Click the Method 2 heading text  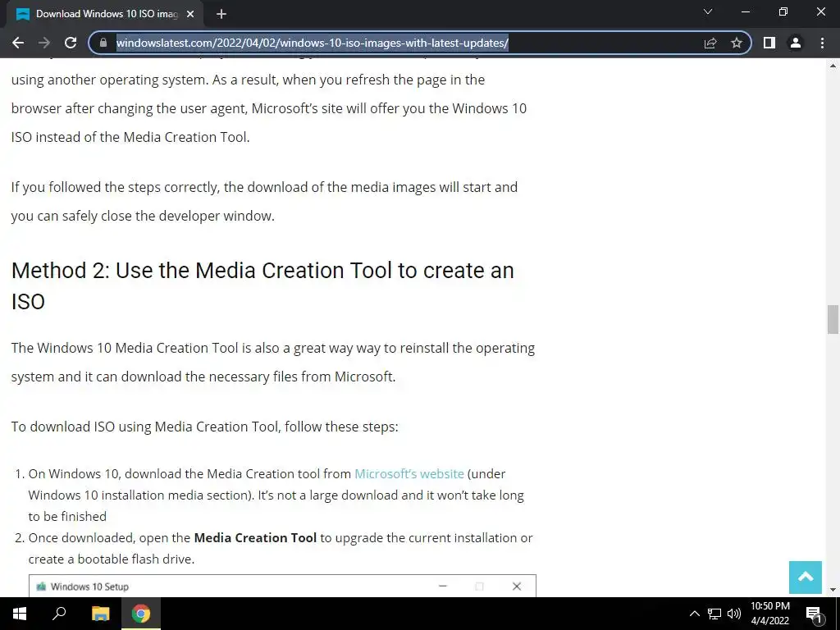click(x=262, y=285)
